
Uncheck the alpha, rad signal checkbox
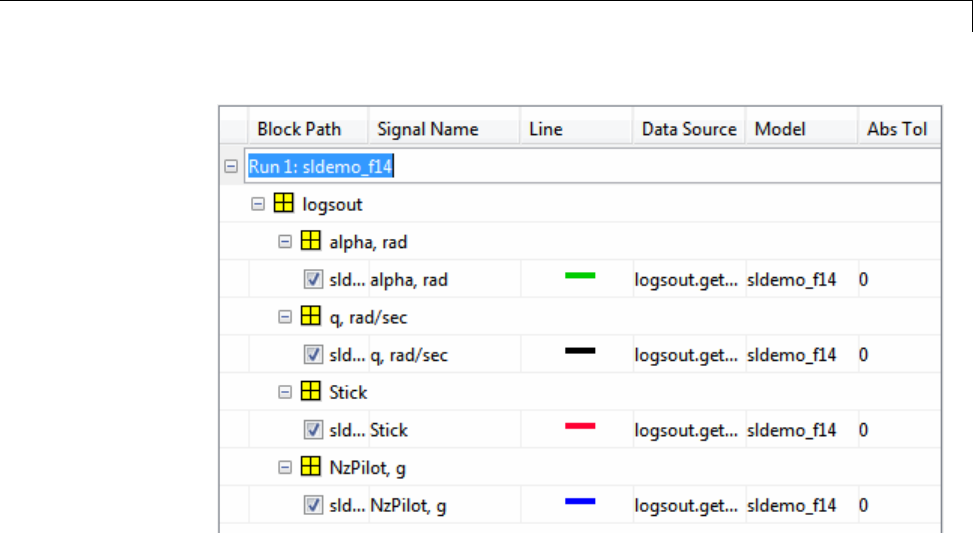pos(313,280)
